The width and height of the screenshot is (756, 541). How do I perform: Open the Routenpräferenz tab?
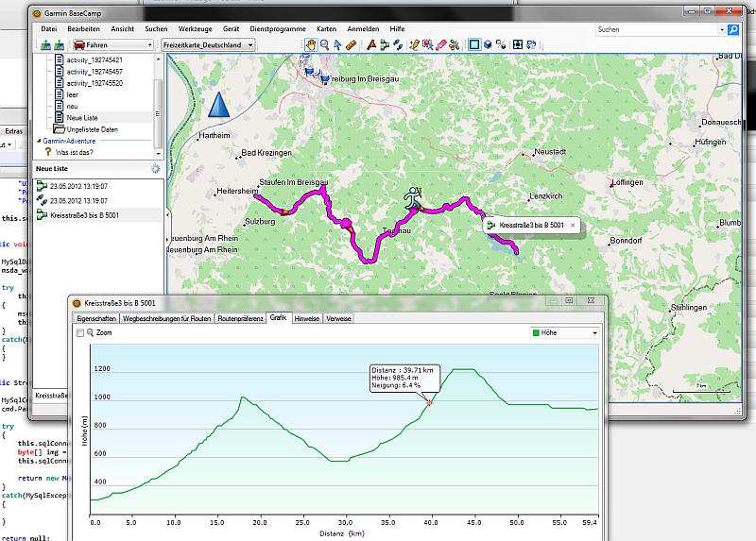[x=240, y=318]
